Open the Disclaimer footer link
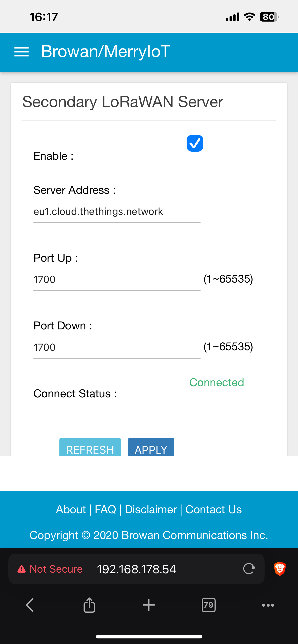298x644 pixels. (151, 510)
